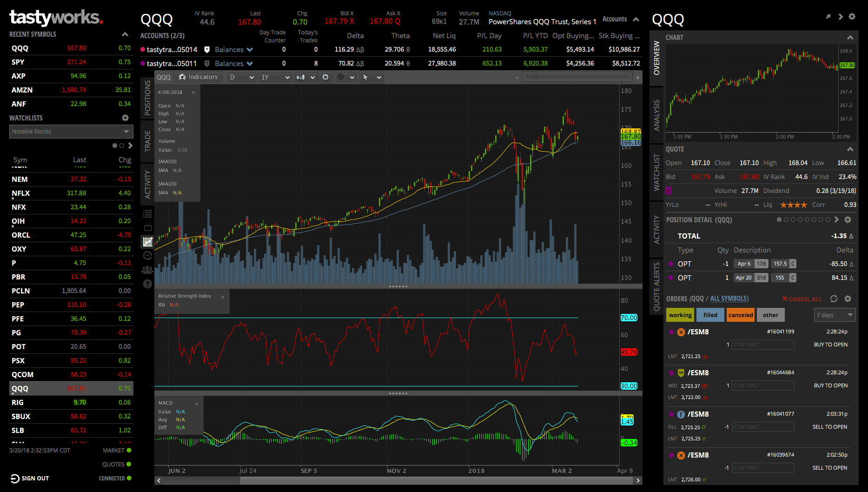Select second Position Detail page dot
This screenshot has width=868, height=492.
coord(786,219)
